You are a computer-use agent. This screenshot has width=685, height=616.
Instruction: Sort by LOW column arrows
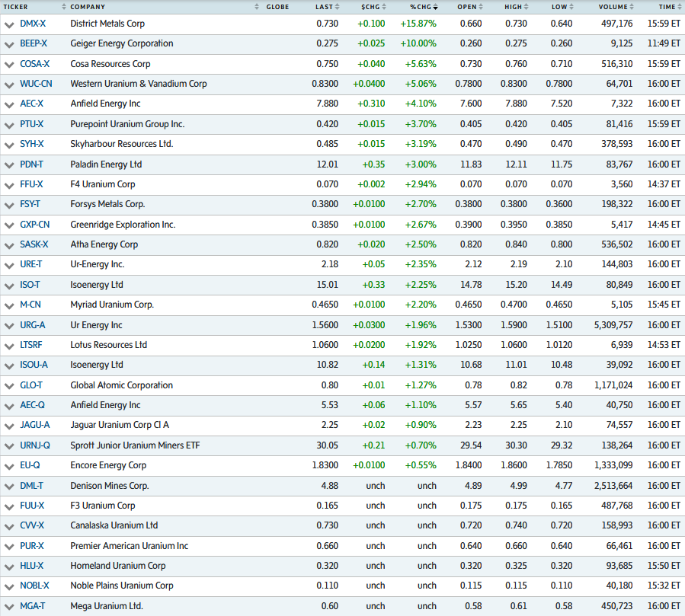click(571, 7)
